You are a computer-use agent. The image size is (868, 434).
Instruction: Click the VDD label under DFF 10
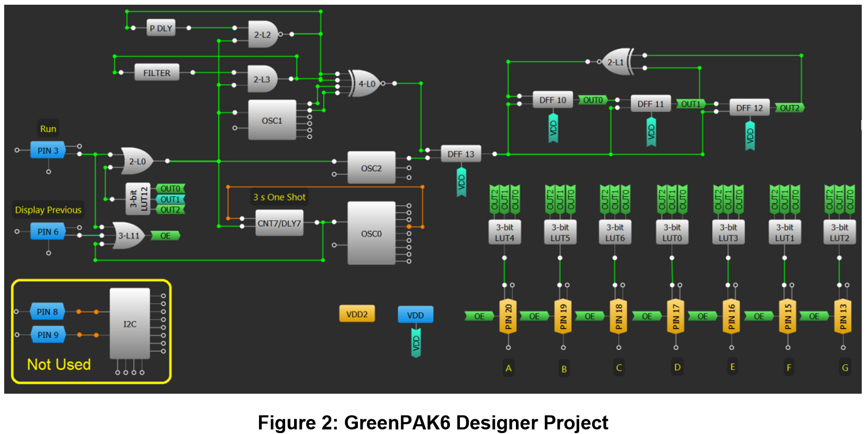tap(553, 128)
